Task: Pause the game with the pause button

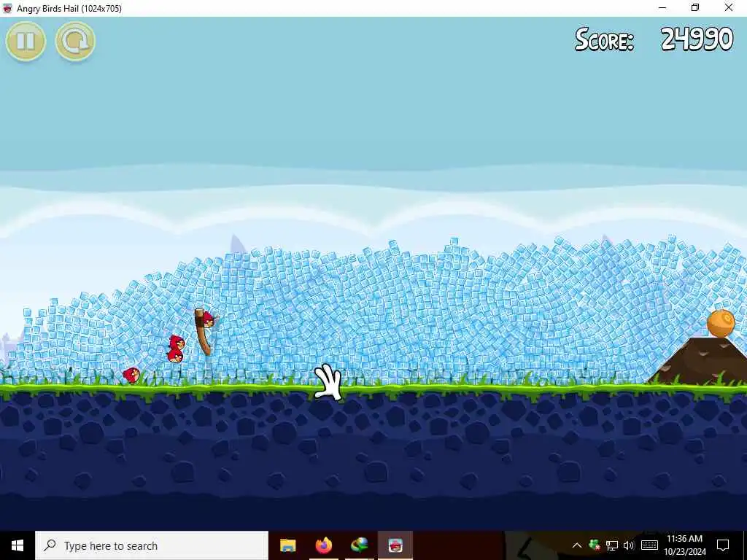Action: (x=26, y=42)
